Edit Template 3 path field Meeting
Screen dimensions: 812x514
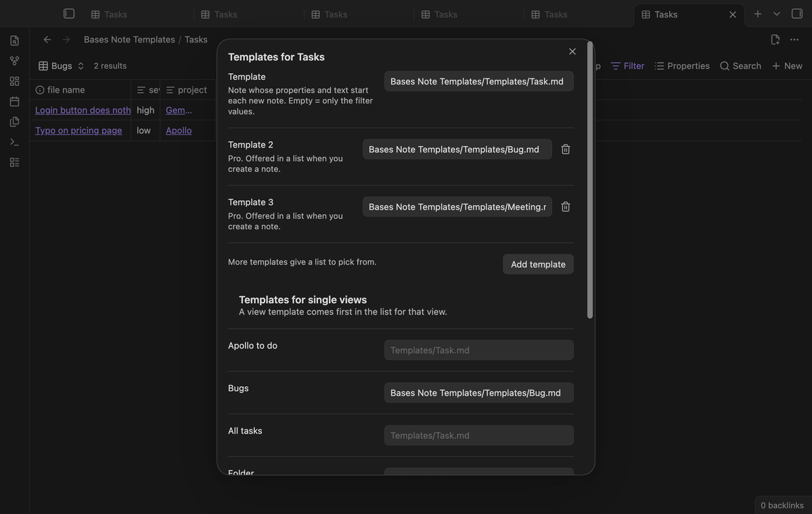457,207
